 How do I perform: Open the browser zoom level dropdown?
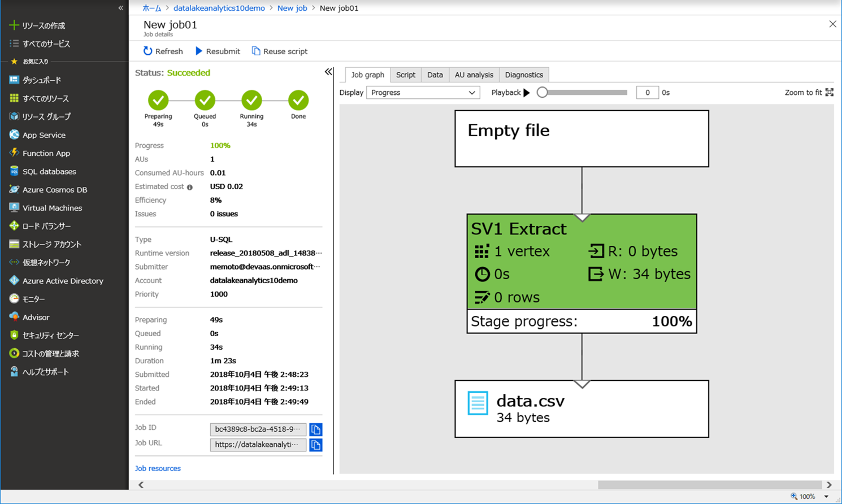pos(826,497)
